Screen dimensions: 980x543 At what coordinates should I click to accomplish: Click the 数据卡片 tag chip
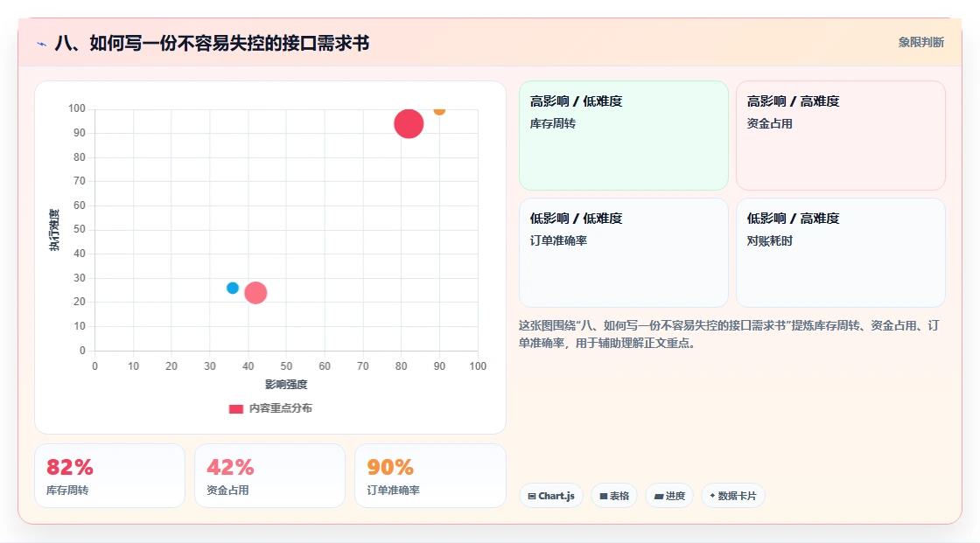[733, 496]
